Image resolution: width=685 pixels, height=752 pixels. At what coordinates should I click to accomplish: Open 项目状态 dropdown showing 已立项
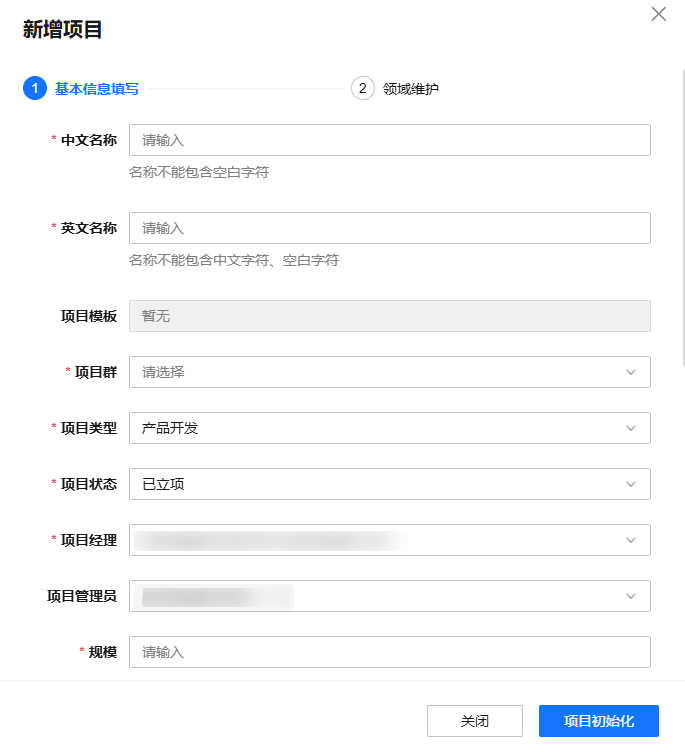pos(390,484)
